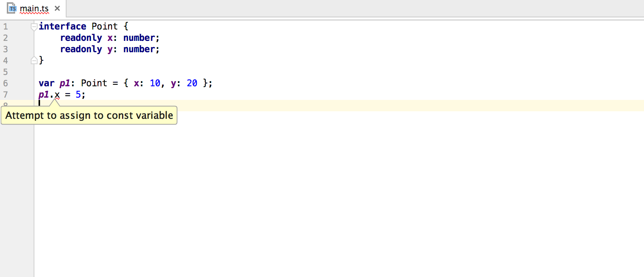Click the value 10 in the object literal
Image resolution: width=644 pixels, height=277 pixels.
(x=155, y=83)
